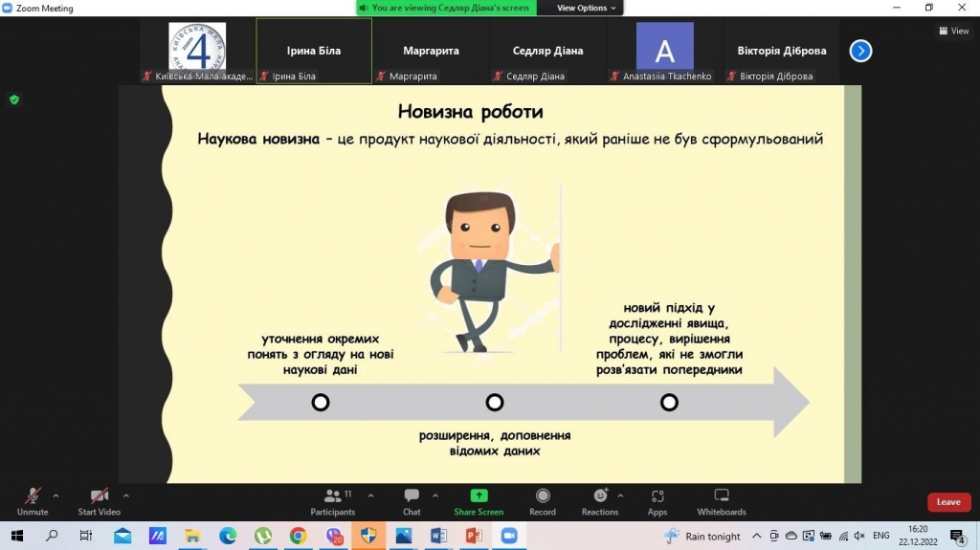This screenshot has width=980, height=550.
Task: Show next participants with blue arrow
Action: click(860, 51)
